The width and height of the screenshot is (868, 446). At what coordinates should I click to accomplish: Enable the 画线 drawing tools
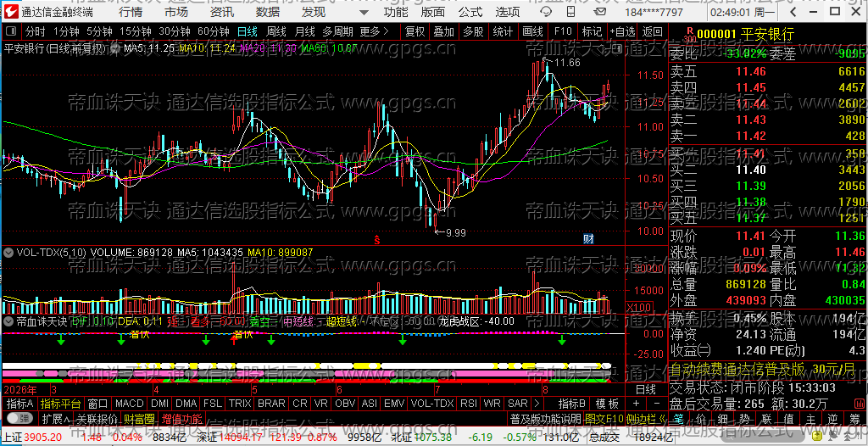[532, 31]
